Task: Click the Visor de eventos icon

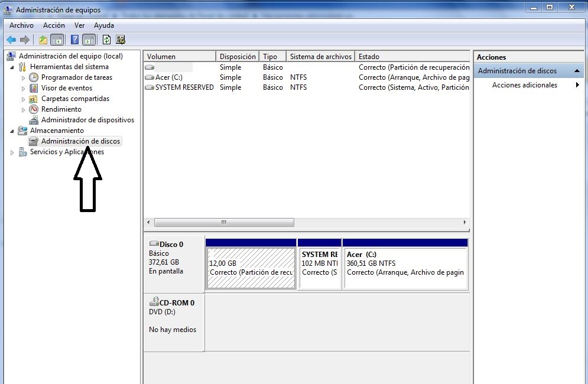Action: (x=34, y=88)
